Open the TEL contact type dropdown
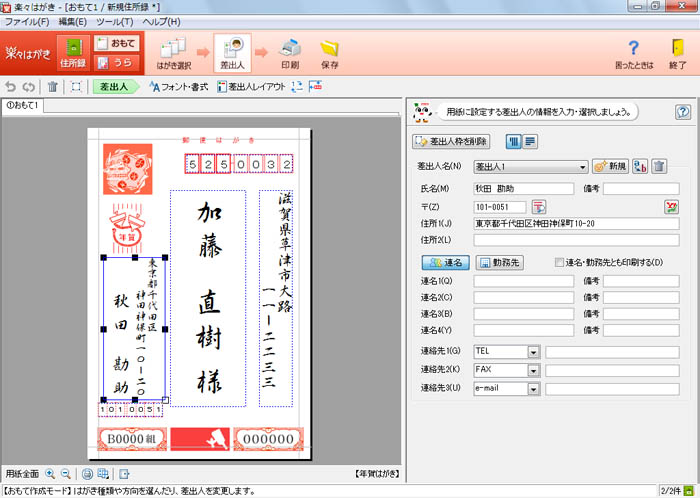Viewport: 700px width, 498px height. click(x=533, y=352)
